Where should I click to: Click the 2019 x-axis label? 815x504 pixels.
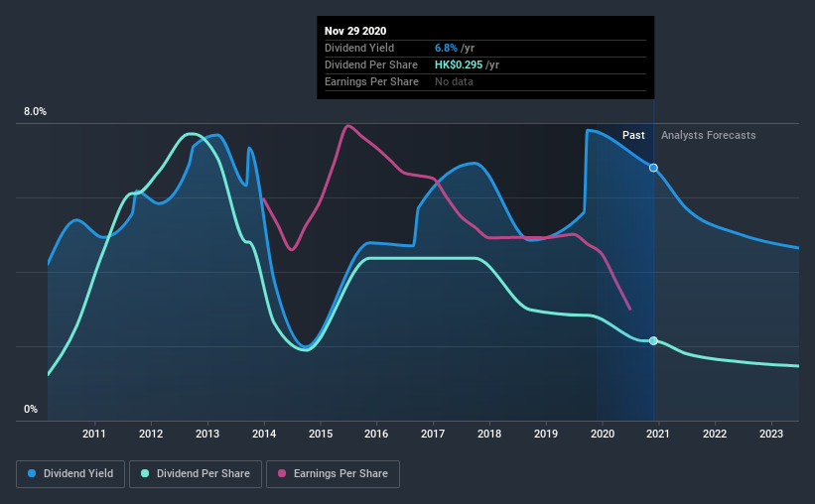(546, 434)
